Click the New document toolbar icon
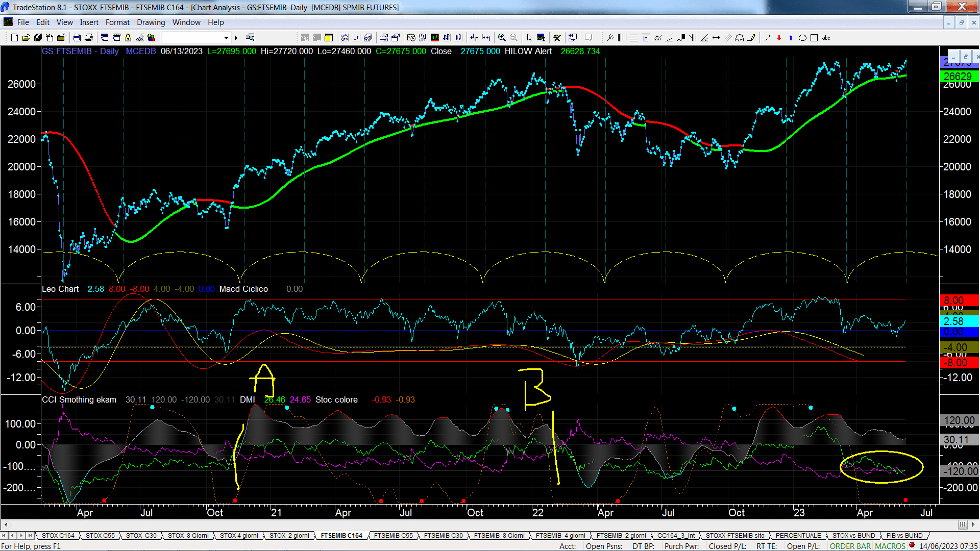Image resolution: width=980 pixels, height=551 pixels. [x=14, y=38]
